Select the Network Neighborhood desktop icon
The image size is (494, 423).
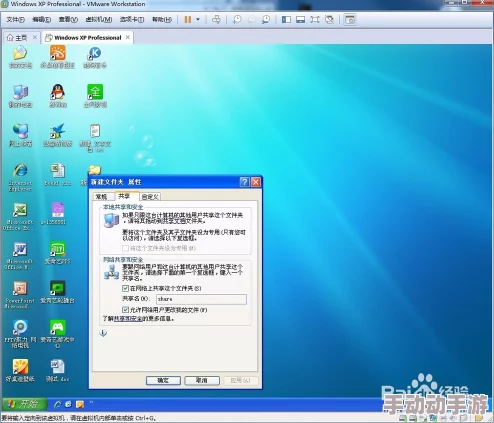pos(20,136)
